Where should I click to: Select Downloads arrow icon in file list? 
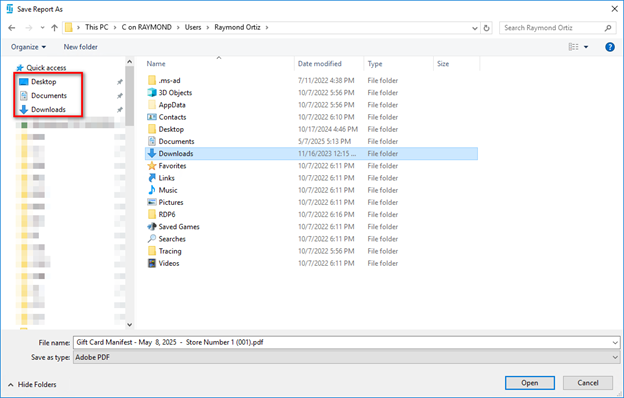(152, 154)
